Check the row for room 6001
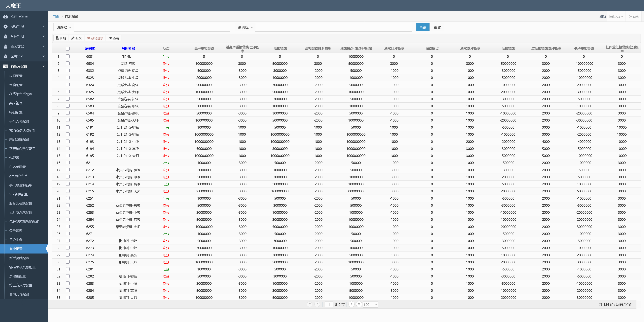The image size is (644, 322). point(68,56)
